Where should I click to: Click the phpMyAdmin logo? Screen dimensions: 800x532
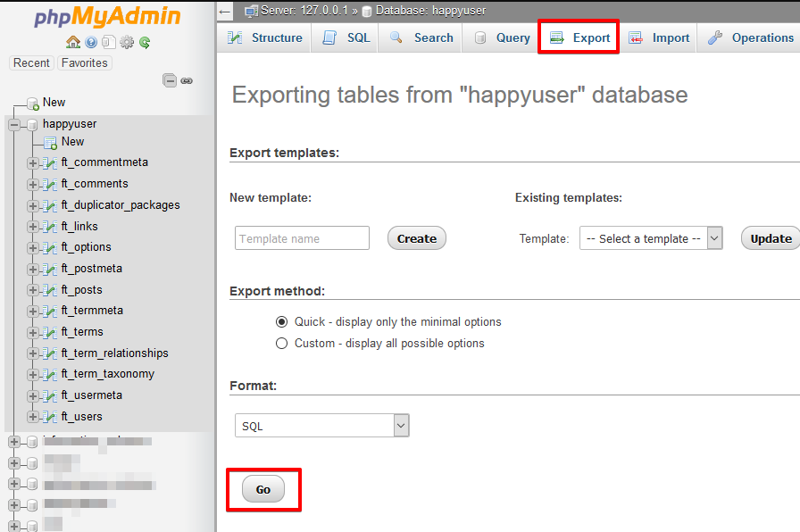point(107,16)
